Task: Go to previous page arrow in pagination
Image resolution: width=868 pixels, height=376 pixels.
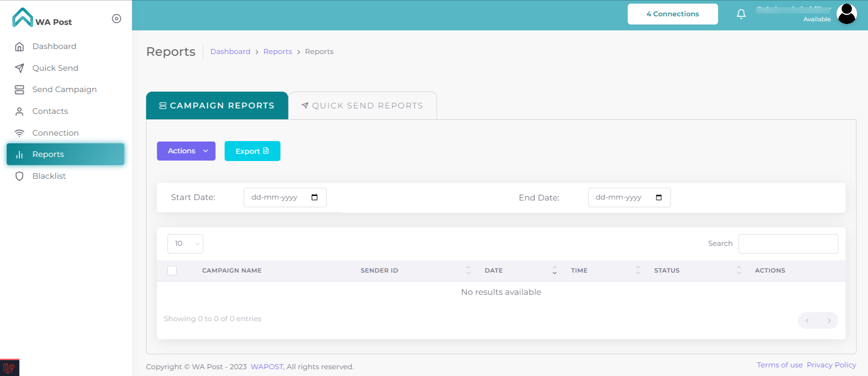Action: click(x=807, y=321)
